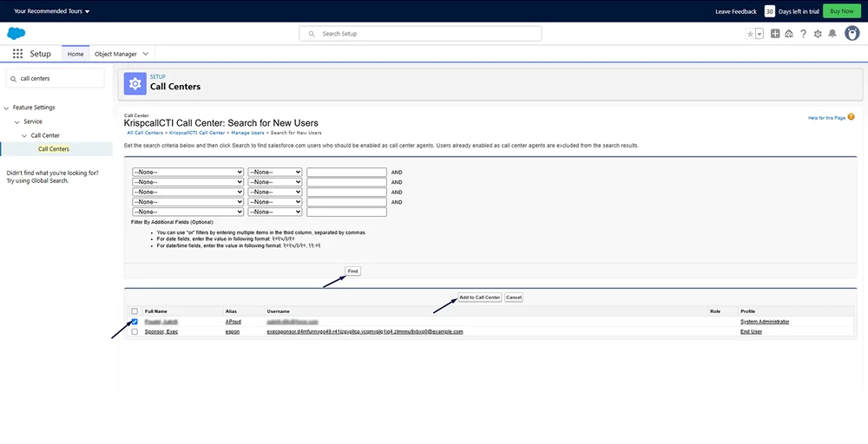Sort by the Profile column header
This screenshot has width=868, height=444.
pyautogui.click(x=747, y=311)
